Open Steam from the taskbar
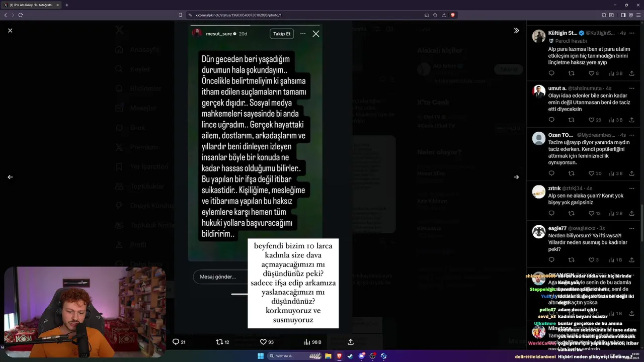Image resolution: width=644 pixels, height=362 pixels. coord(350,356)
